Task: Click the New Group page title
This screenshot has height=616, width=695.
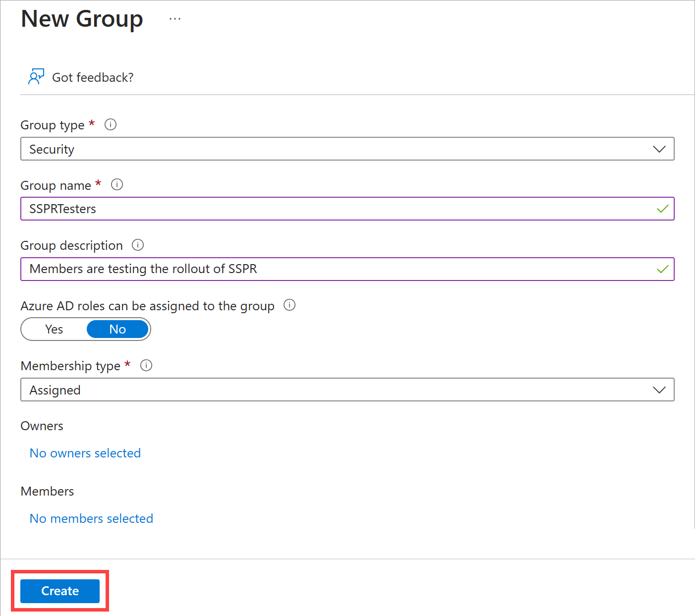Action: 81,19
